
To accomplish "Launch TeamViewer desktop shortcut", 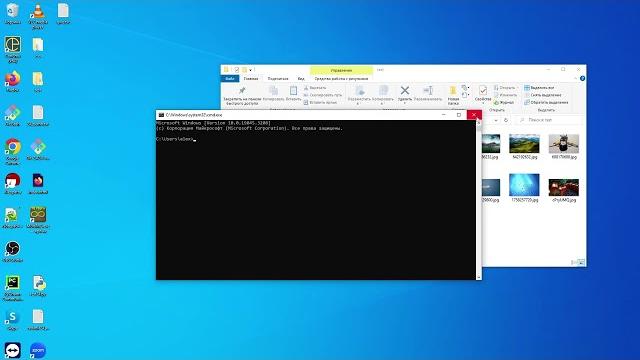I will pyautogui.click(x=13, y=350).
